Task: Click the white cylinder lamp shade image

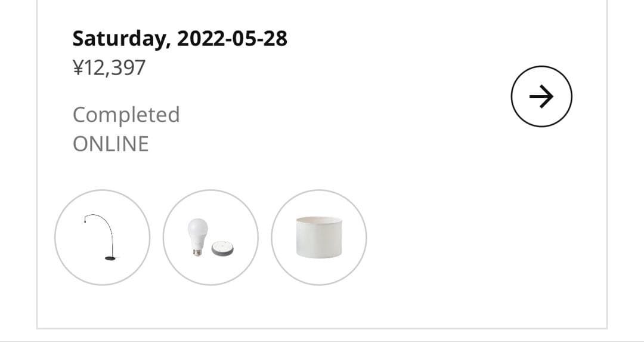Action: tap(319, 238)
